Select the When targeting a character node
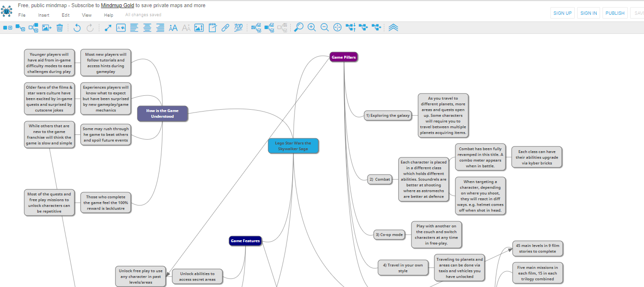The image size is (644, 287). point(480,195)
